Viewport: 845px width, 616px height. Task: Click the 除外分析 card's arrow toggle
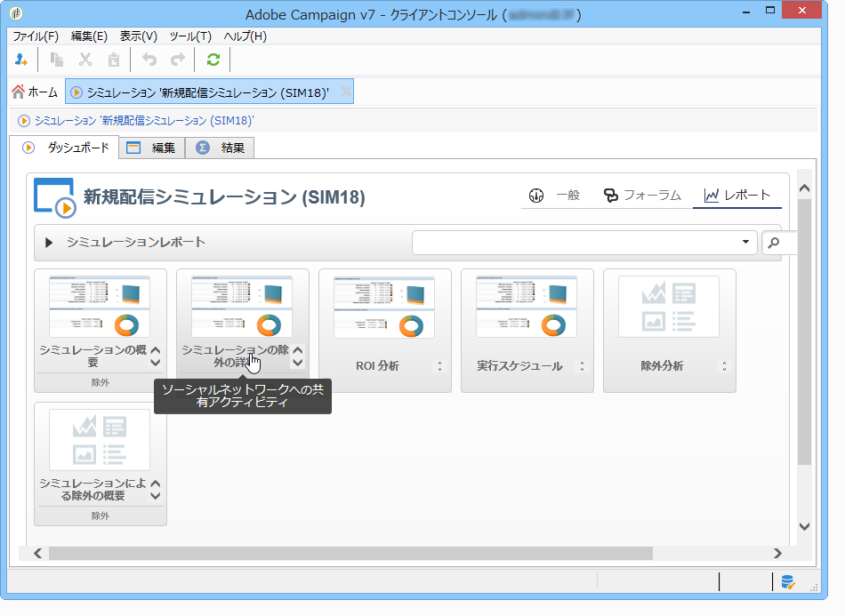724,366
